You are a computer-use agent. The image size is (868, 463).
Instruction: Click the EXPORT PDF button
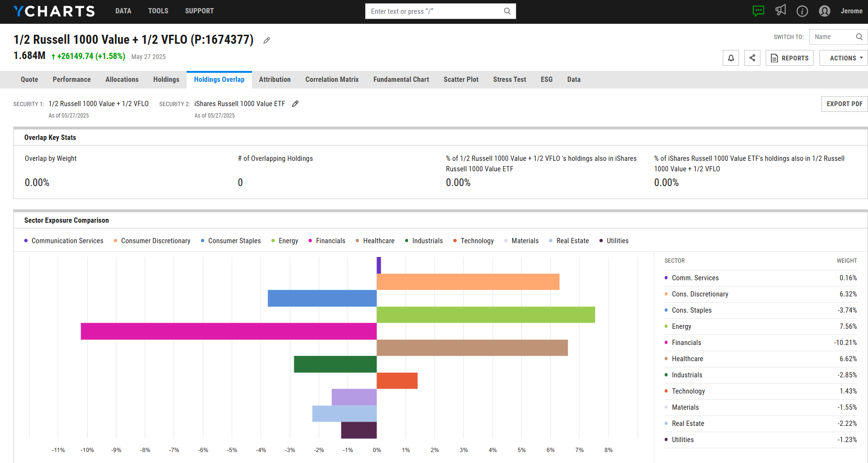(844, 104)
